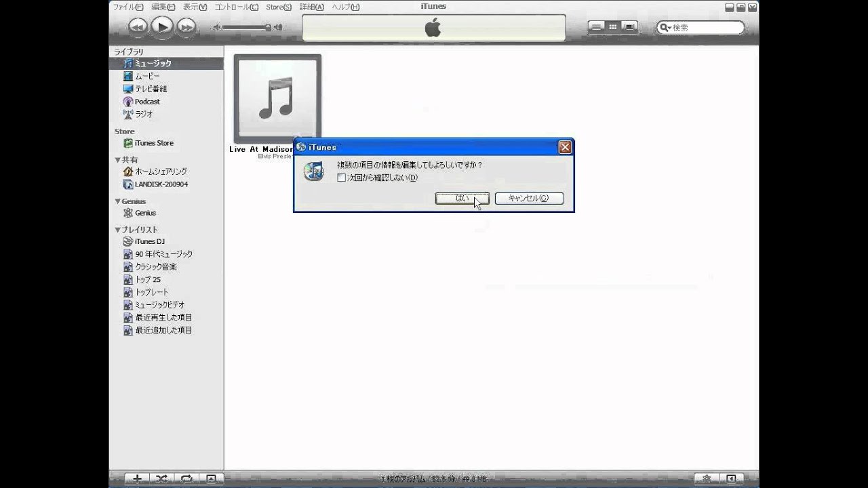Image resolution: width=868 pixels, height=488 pixels.
Task: Click the add playlist plus button
Action: (x=137, y=479)
